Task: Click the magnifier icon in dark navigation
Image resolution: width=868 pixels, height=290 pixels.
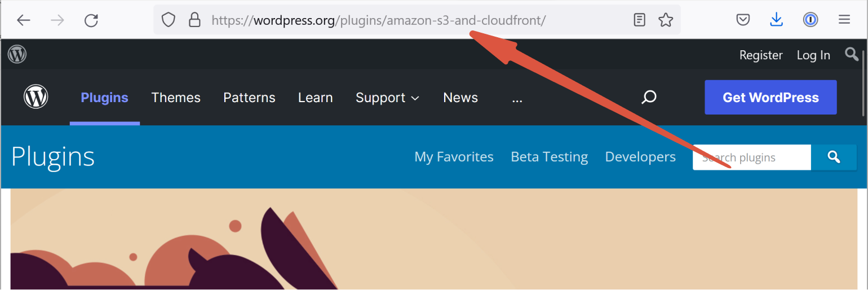Action: coord(649,97)
